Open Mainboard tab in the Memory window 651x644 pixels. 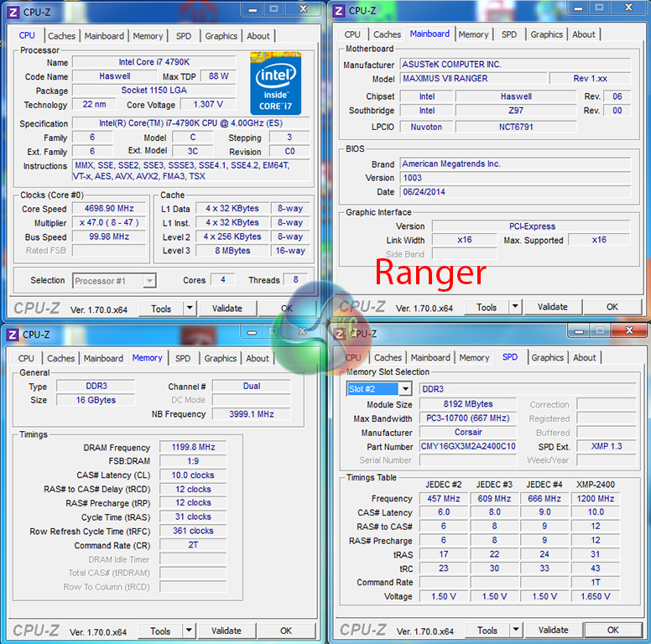point(103,358)
